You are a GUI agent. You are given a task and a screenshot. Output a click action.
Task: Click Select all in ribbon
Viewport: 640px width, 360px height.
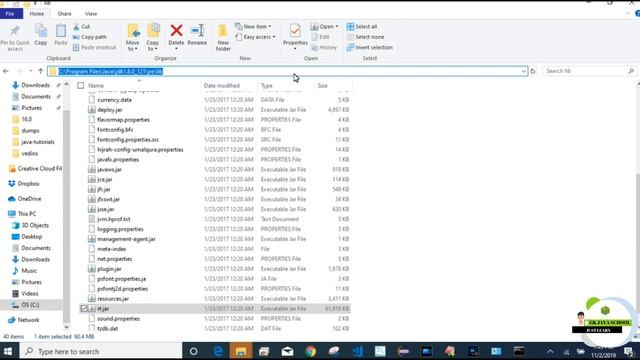click(362, 27)
